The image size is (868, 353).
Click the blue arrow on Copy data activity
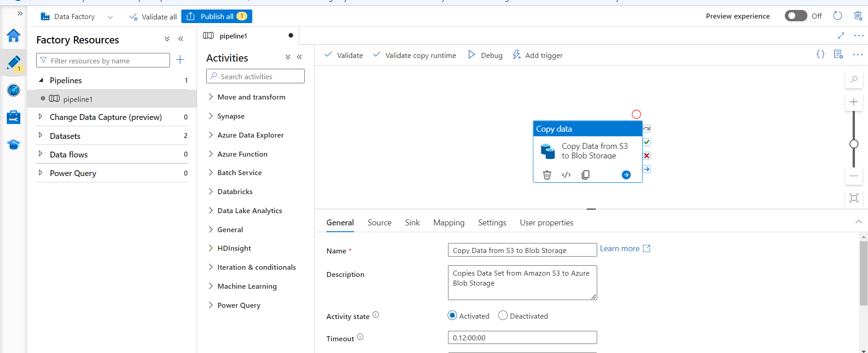626,175
